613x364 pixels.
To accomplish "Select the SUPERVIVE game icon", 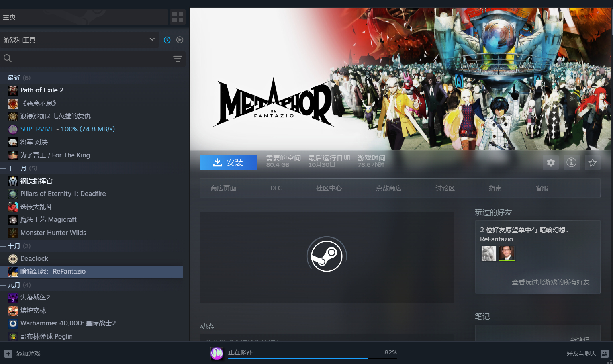I will coord(13,129).
